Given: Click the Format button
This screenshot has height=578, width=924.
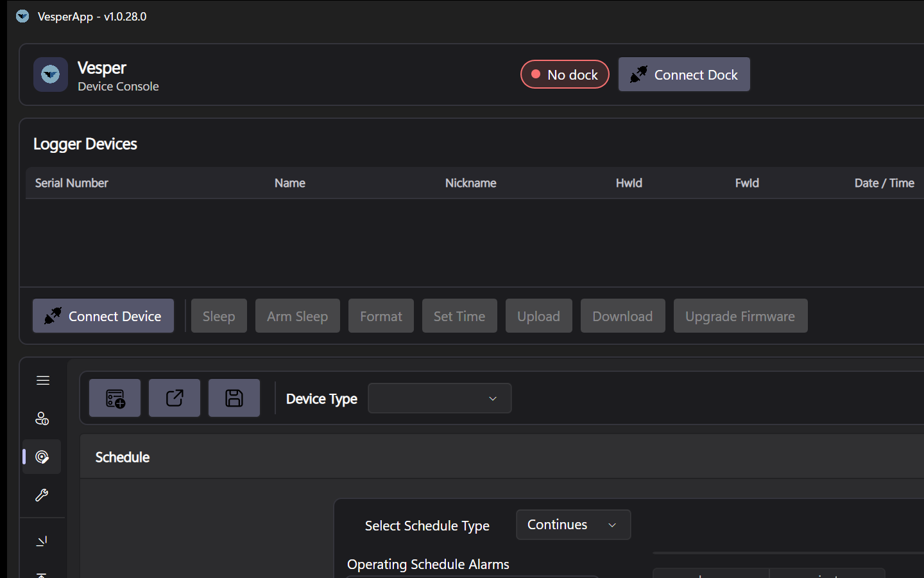Looking at the screenshot, I should 381,316.
